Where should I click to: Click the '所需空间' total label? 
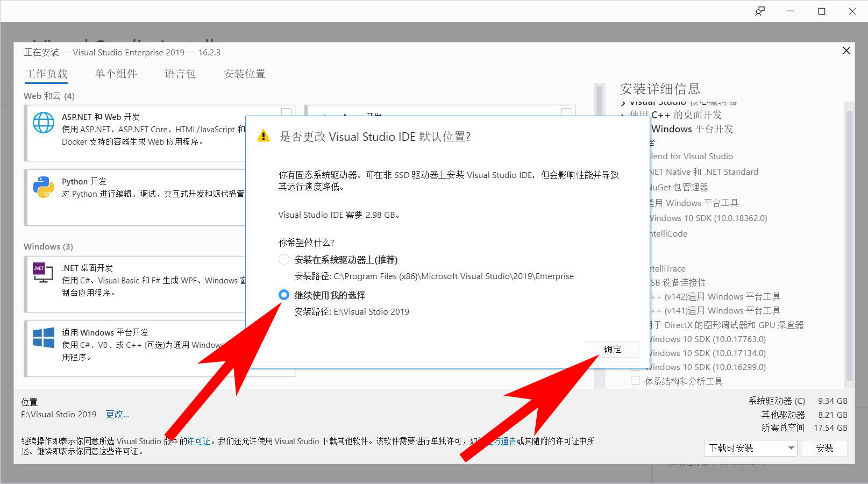click(783, 428)
